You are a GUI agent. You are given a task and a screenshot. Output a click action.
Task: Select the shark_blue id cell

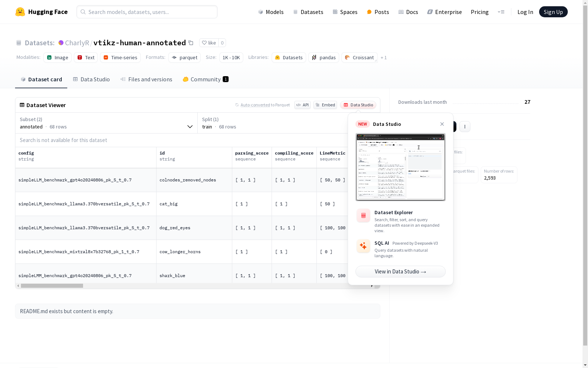click(194, 274)
